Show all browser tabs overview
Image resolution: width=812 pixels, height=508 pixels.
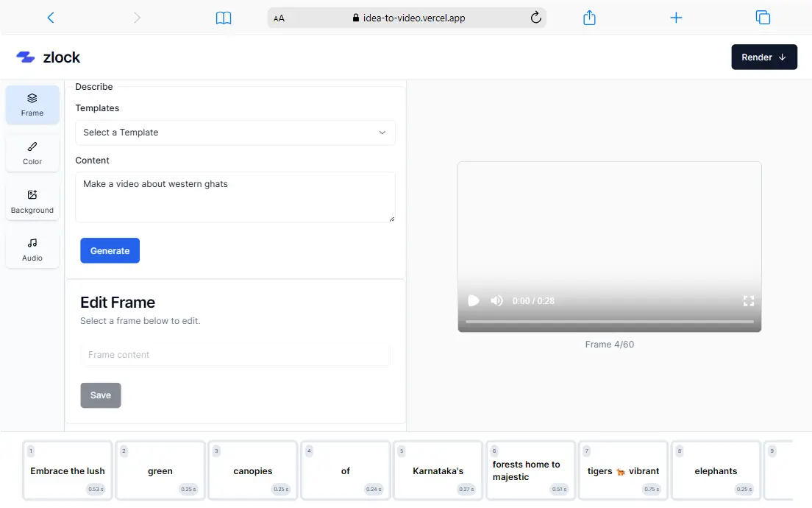coord(763,18)
